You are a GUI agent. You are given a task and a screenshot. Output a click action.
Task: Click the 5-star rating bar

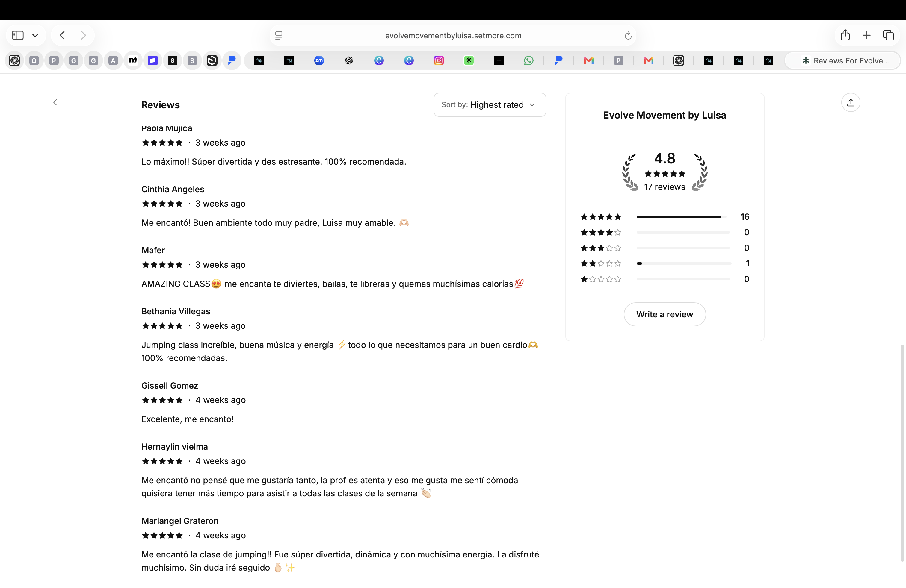coord(681,217)
